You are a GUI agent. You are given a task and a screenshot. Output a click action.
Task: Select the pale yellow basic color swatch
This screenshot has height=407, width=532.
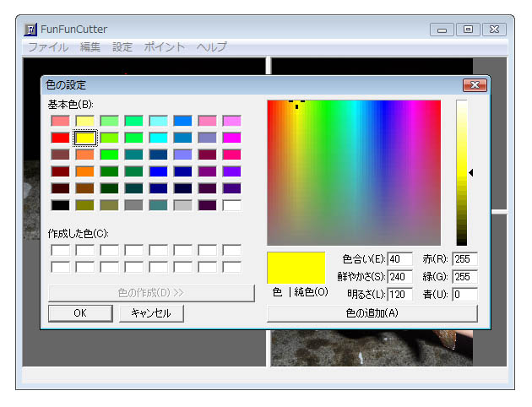point(84,121)
